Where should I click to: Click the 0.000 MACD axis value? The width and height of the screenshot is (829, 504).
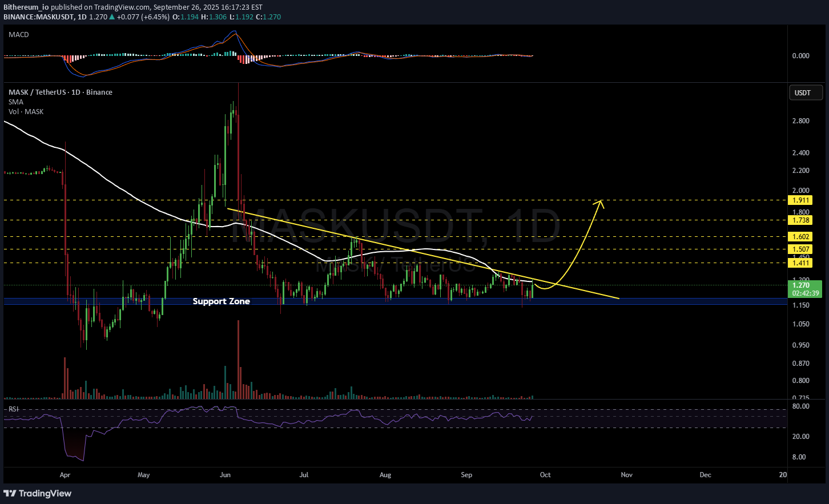pos(800,56)
